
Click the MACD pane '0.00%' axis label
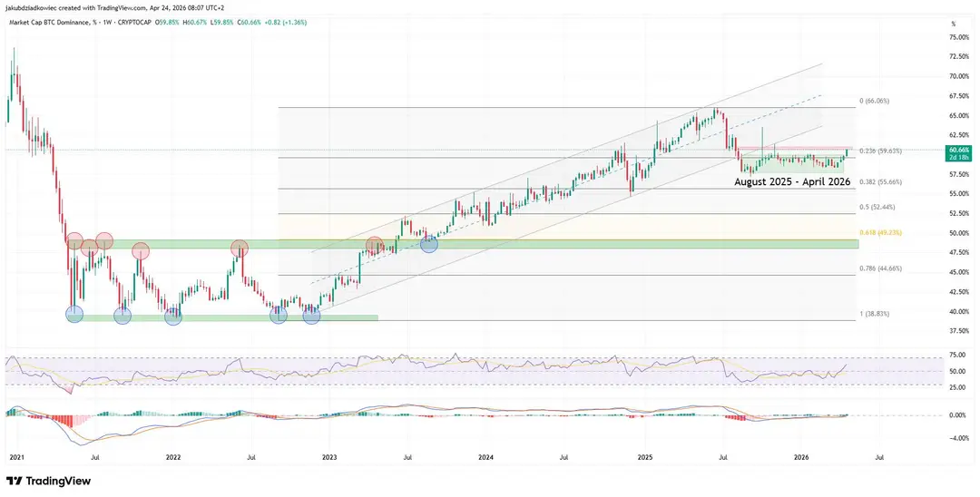(x=959, y=415)
